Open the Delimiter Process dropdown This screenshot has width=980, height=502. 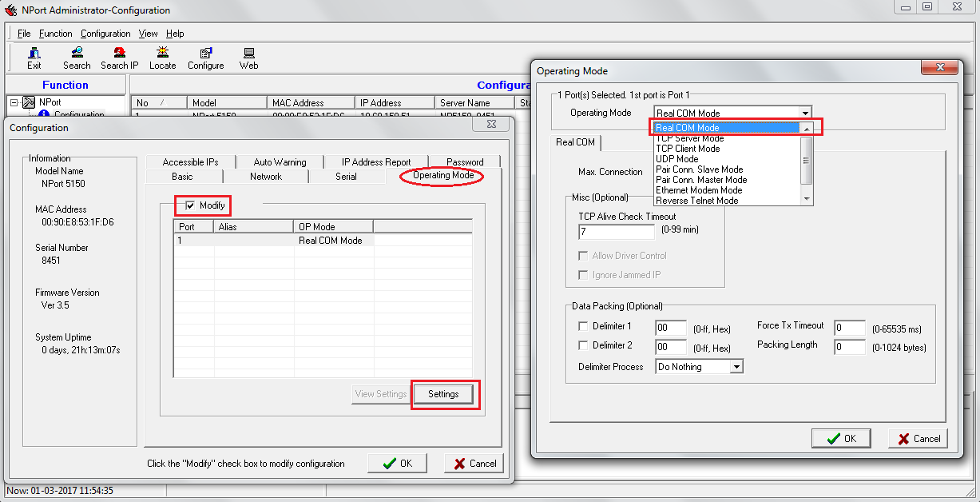(x=737, y=367)
